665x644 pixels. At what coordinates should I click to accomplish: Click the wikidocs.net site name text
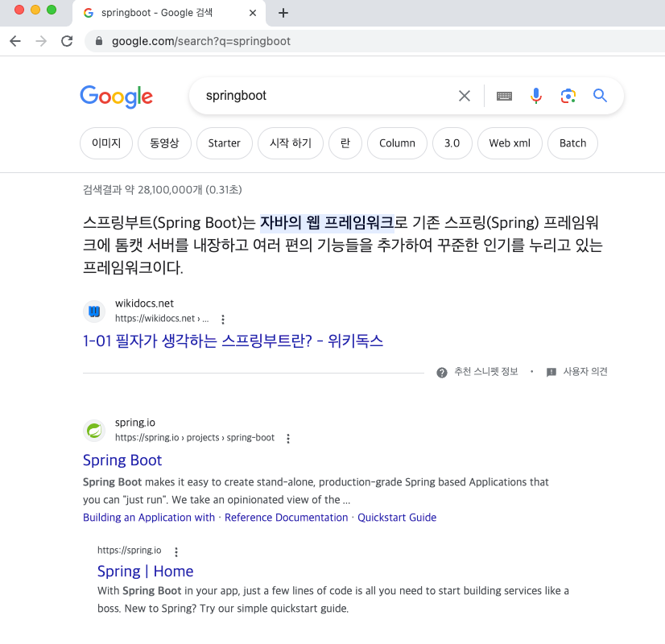coord(145,303)
